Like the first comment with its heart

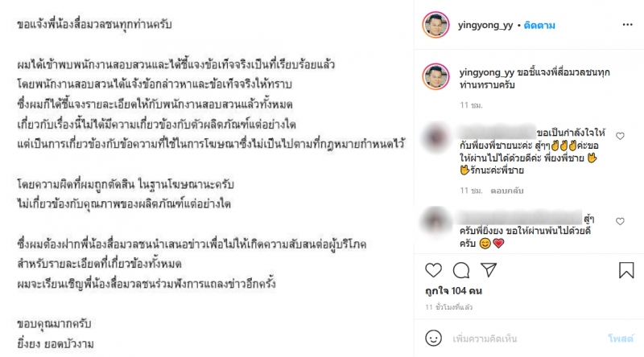click(x=620, y=136)
